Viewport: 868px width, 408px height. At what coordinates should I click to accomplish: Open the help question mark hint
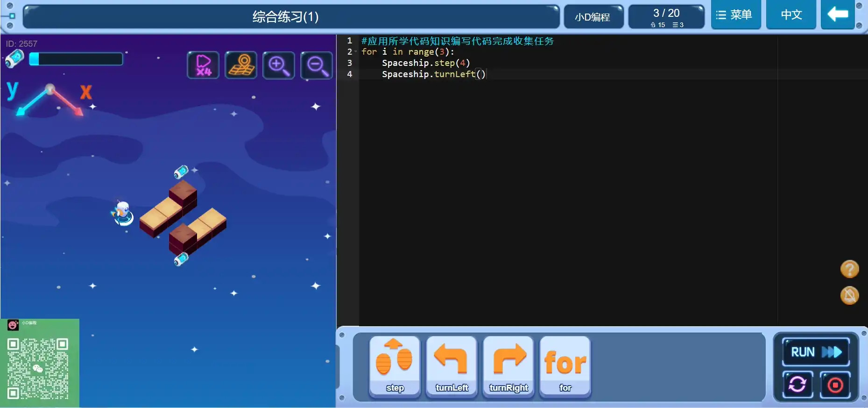click(x=849, y=269)
